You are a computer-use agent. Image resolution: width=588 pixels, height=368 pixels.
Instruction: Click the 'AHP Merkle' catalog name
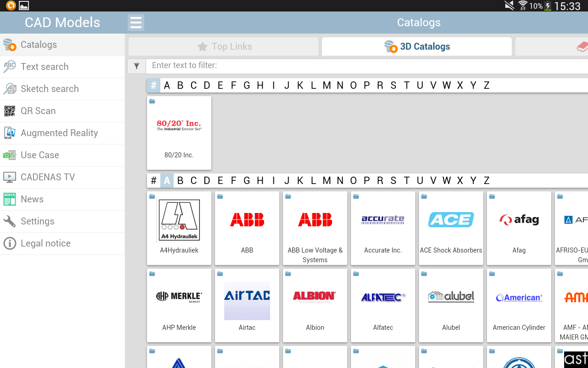pos(179,328)
